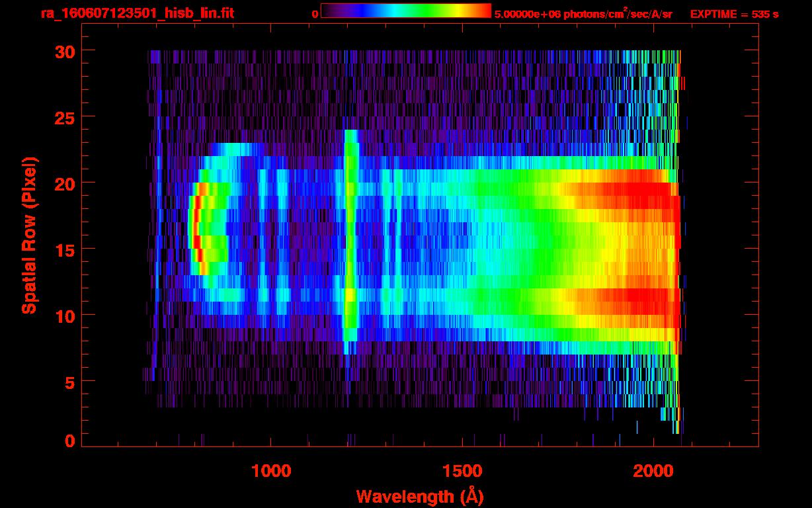Click the bright vertical emission line near 1200 Å

tap(350, 238)
